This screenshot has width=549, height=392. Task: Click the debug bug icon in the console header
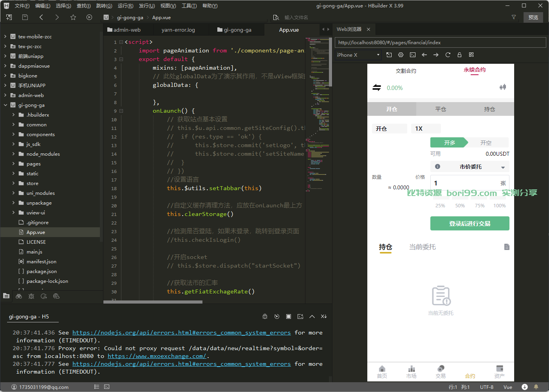265,316
